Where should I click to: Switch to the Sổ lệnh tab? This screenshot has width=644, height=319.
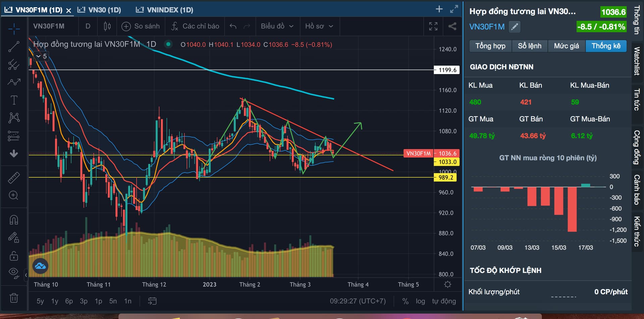530,46
